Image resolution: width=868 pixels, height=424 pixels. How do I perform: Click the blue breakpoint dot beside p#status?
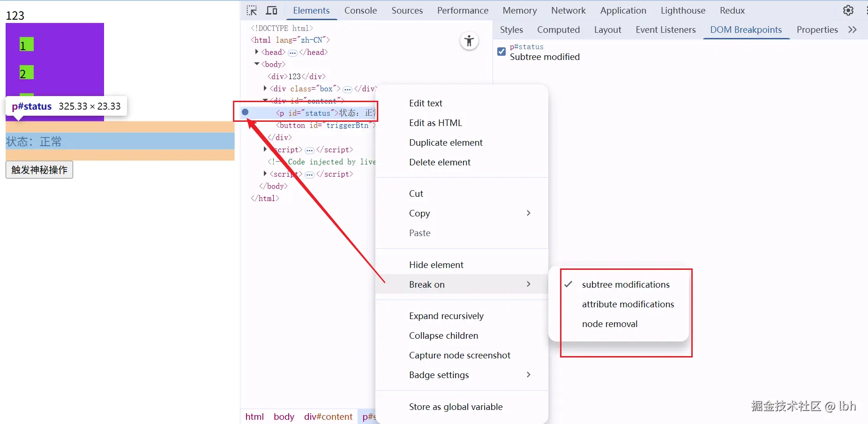click(x=245, y=112)
